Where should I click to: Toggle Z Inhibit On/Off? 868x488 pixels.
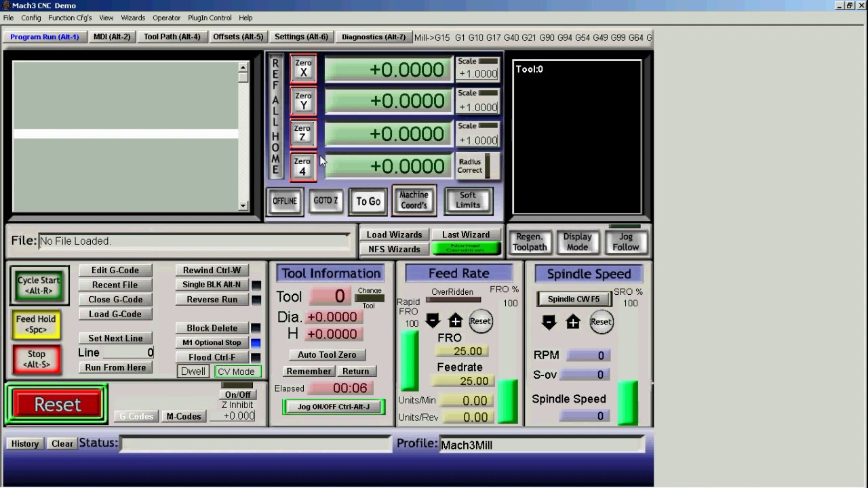click(237, 394)
